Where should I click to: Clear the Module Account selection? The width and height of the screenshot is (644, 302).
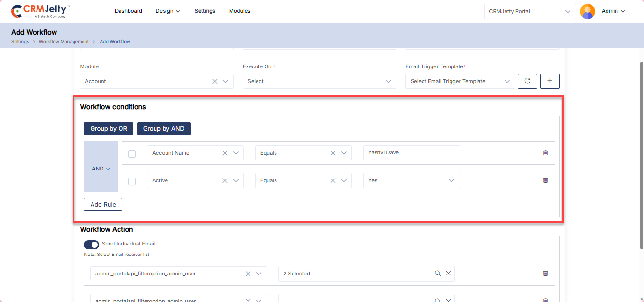coord(215,81)
